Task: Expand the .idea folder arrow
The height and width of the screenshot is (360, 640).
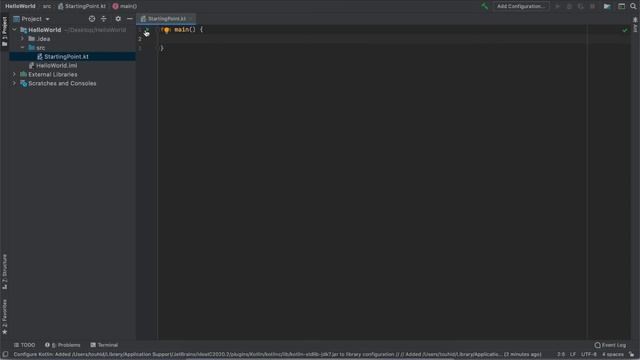Action: [22, 39]
